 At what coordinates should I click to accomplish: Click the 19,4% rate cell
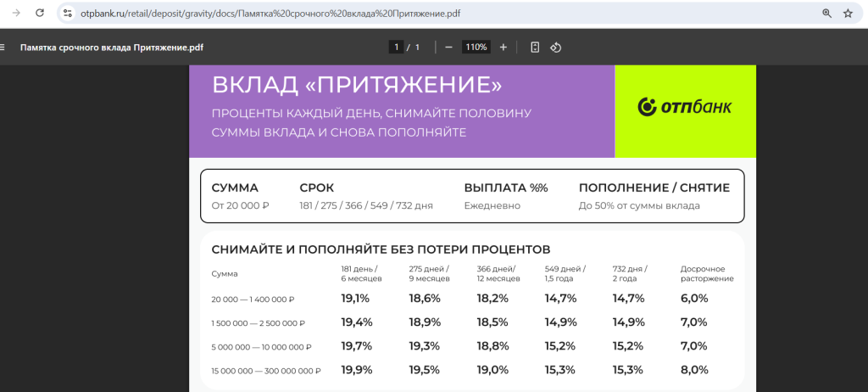[x=357, y=322]
